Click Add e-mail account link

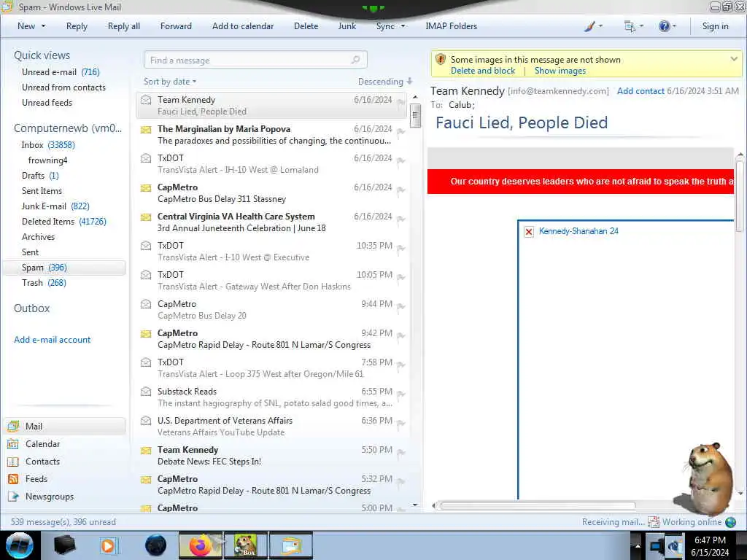click(53, 340)
